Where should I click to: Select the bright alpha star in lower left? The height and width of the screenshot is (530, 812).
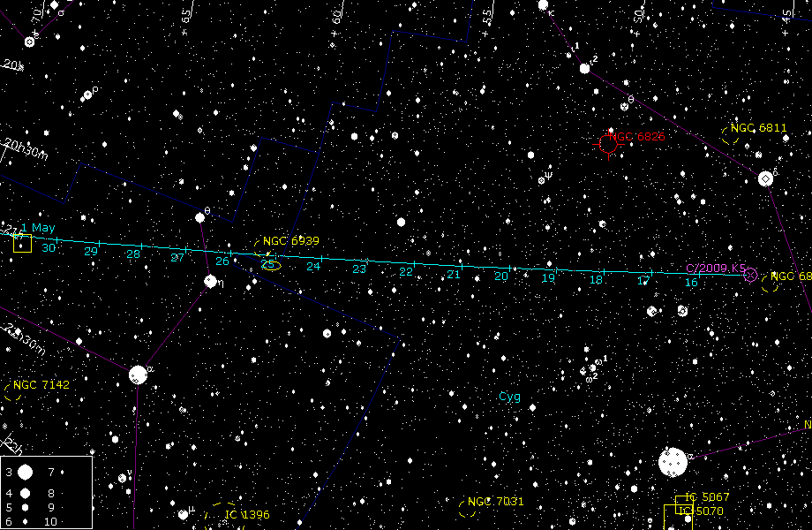pos(138,375)
